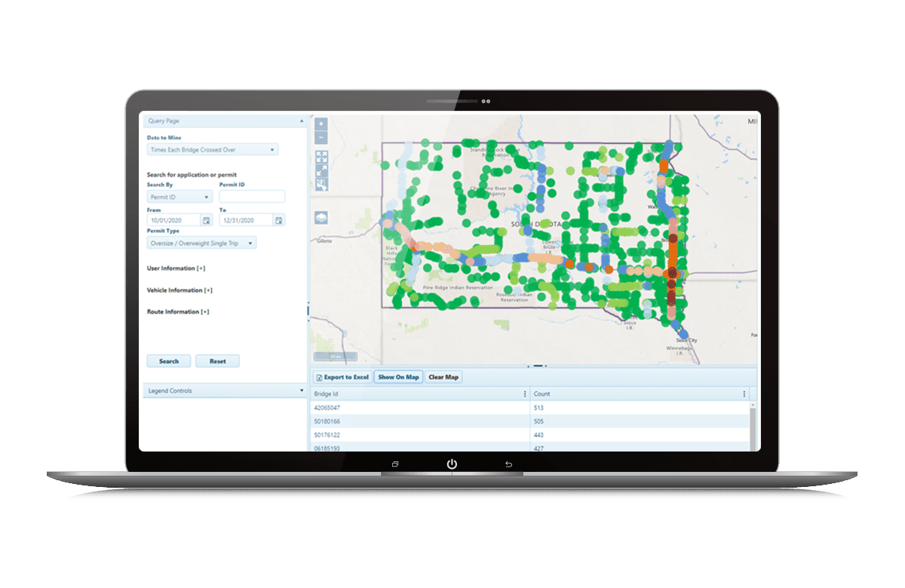Select the pan hand map tool

(322, 185)
